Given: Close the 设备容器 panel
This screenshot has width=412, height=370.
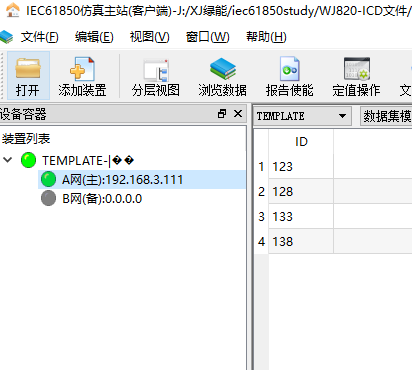Looking at the screenshot, I should pyautogui.click(x=238, y=114).
